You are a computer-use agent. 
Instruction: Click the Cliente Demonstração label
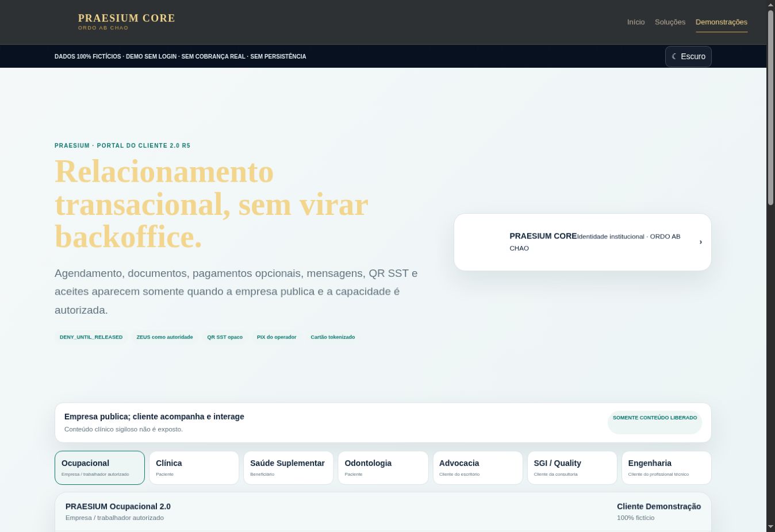click(x=659, y=506)
